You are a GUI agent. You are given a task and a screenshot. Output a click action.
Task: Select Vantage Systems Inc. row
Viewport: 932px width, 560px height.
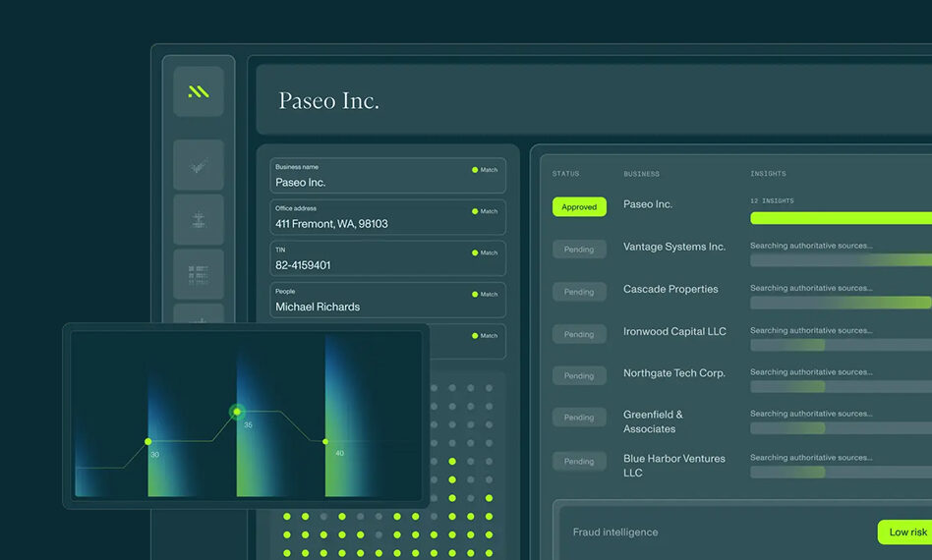[x=674, y=247]
